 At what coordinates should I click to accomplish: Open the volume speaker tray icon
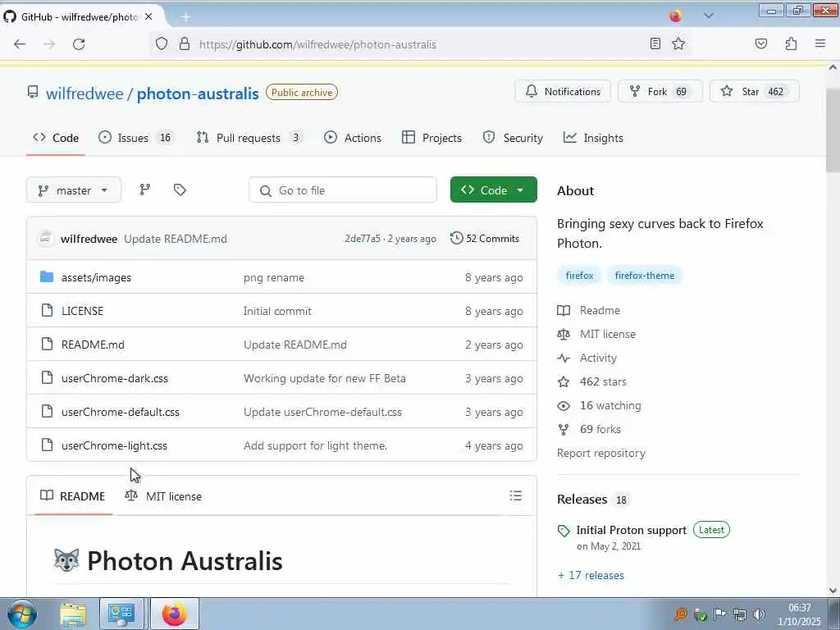[759, 614]
